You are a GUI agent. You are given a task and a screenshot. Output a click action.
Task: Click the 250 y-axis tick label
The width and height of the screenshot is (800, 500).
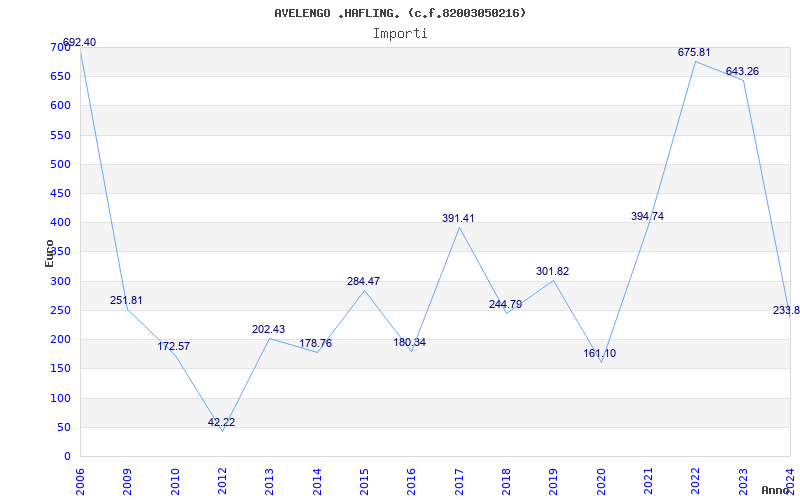click(60, 310)
